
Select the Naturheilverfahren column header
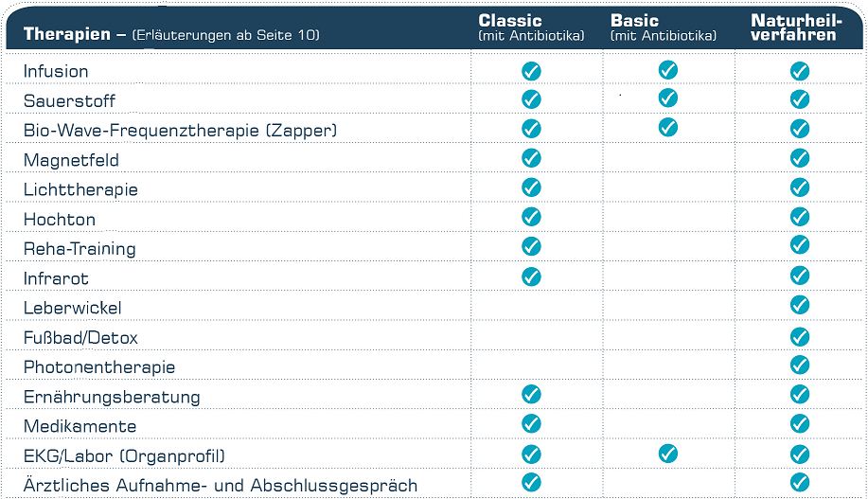(x=793, y=27)
